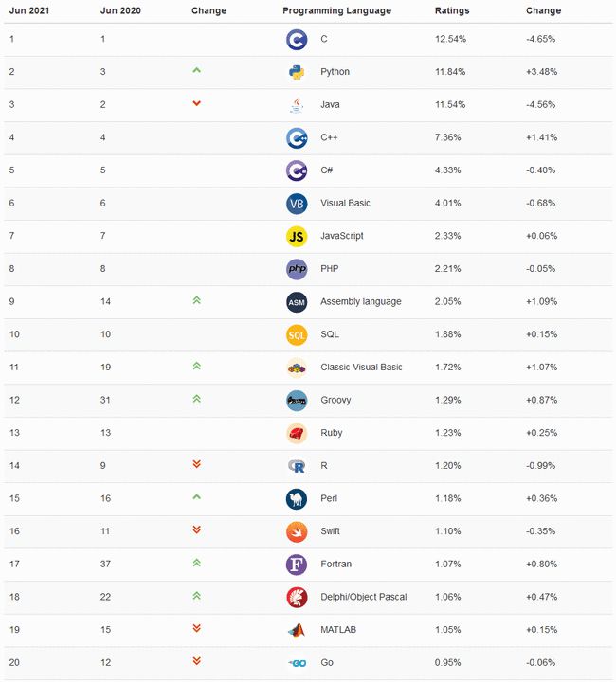Click the Python logo icon
This screenshot has width=616, height=682.
(297, 72)
